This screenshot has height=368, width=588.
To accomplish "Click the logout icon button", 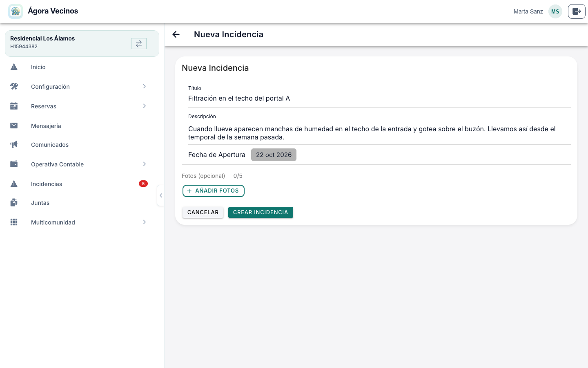I will pos(577,11).
